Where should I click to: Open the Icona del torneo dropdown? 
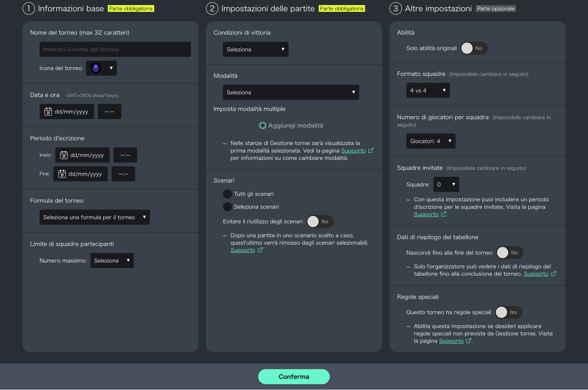[101, 68]
